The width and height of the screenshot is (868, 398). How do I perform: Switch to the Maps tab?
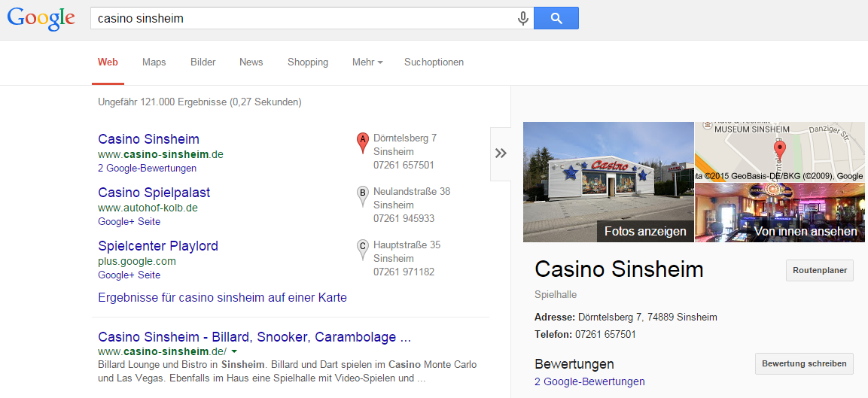tap(154, 62)
